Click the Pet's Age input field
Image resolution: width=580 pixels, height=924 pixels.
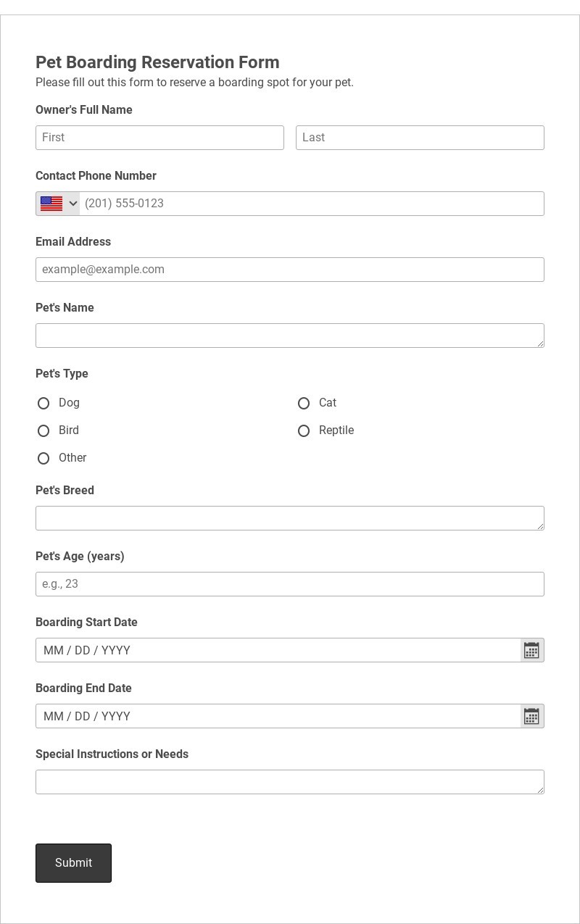[290, 584]
